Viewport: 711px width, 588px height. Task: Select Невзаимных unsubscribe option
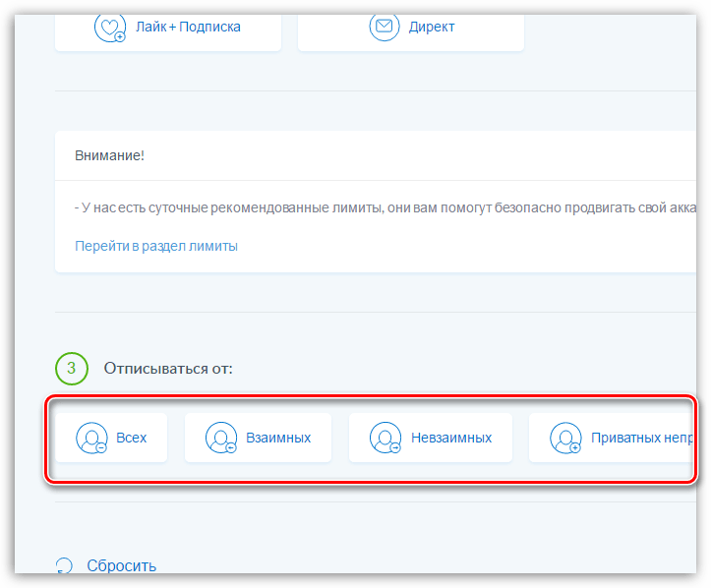click(431, 438)
